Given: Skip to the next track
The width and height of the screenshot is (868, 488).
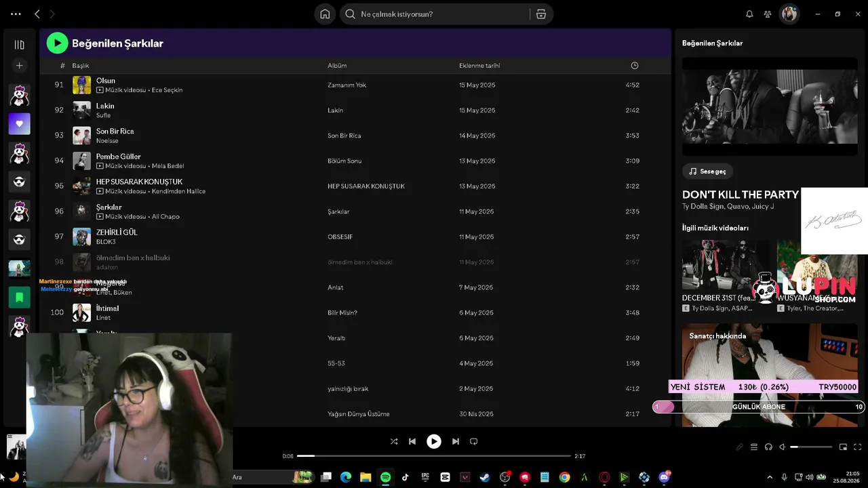Looking at the screenshot, I should pos(456,441).
